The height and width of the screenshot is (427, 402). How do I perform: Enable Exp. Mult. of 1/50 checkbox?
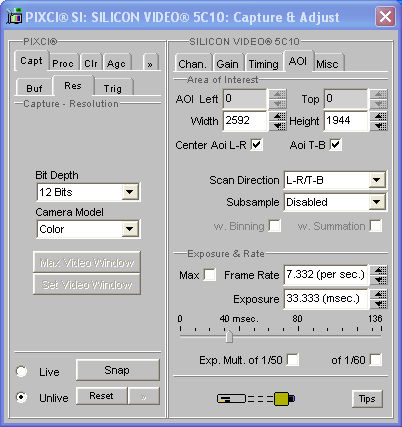coord(293,360)
